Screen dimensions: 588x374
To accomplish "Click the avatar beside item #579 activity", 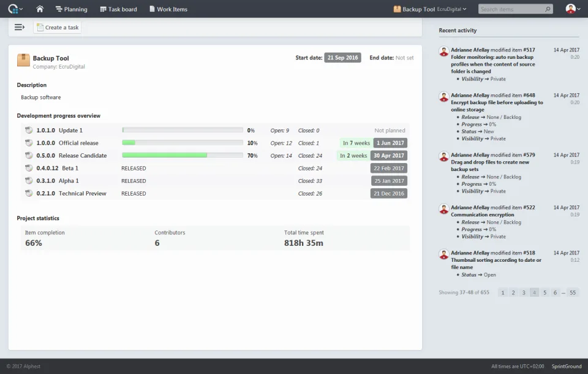I will tap(443, 156).
